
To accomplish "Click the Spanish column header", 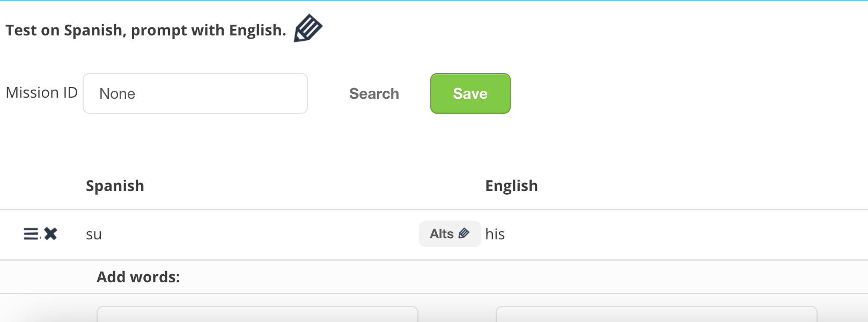I will 115,186.
